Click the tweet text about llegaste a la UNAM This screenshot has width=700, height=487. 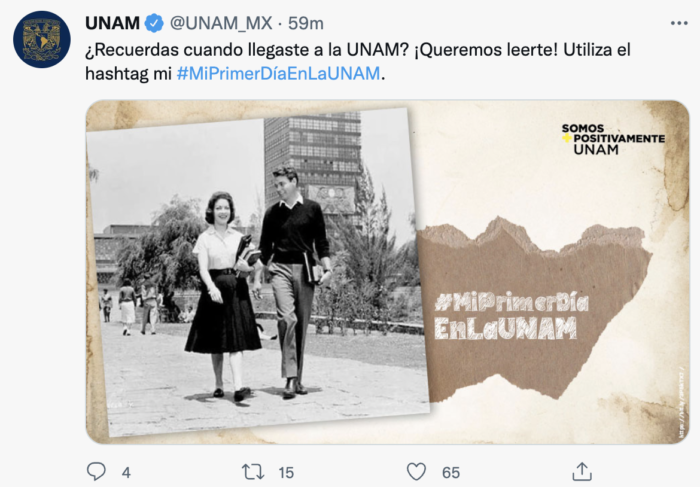coord(358,62)
